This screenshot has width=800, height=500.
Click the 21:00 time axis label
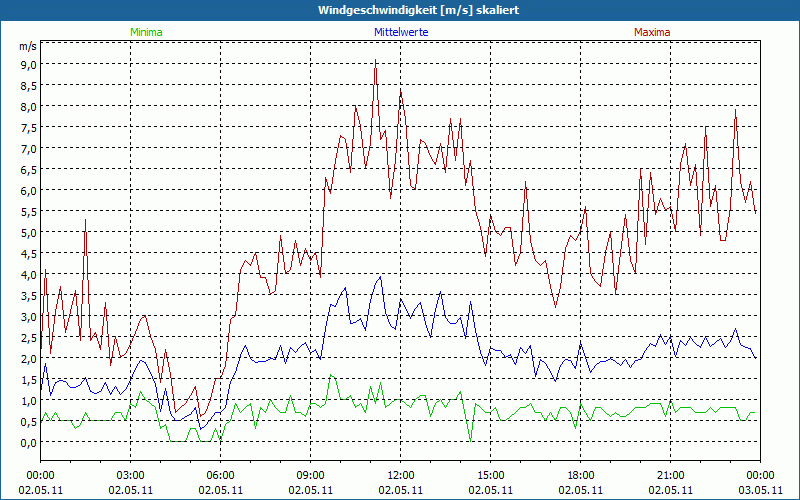tap(670, 476)
